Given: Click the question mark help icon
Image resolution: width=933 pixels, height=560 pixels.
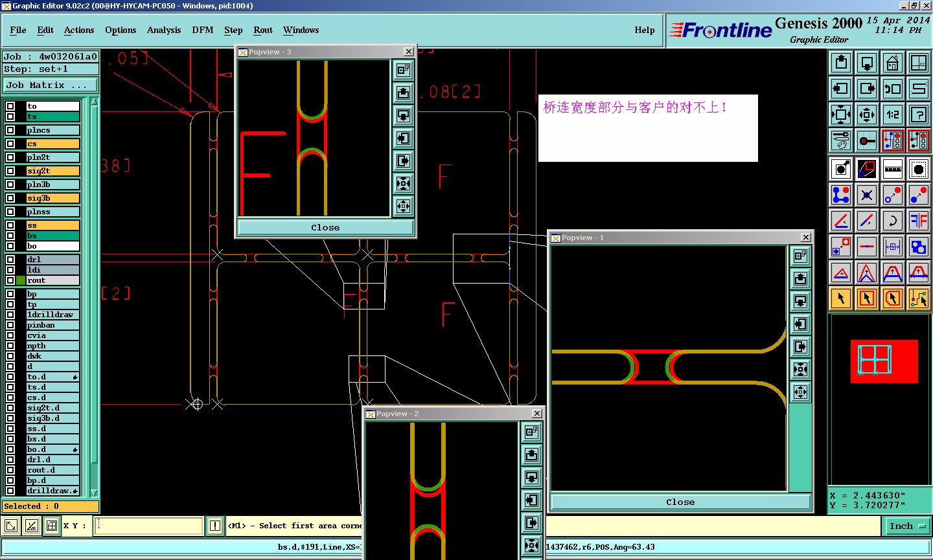Looking at the screenshot, I should [x=919, y=115].
